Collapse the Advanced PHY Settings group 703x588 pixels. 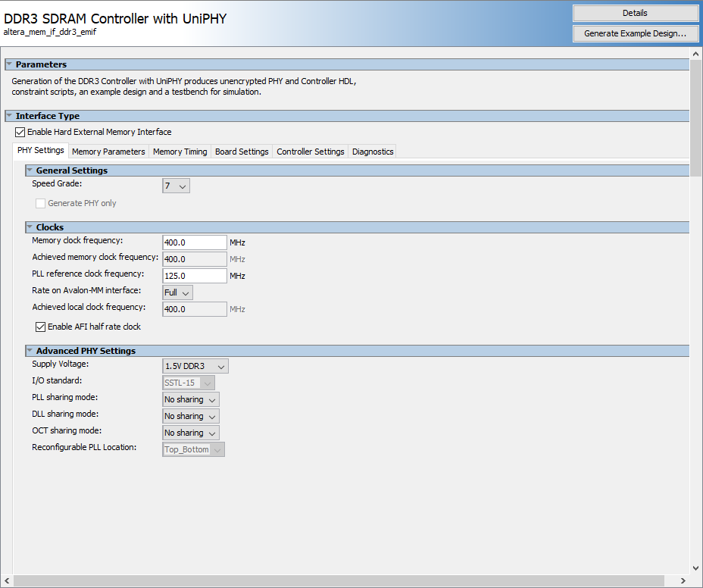[x=30, y=350]
